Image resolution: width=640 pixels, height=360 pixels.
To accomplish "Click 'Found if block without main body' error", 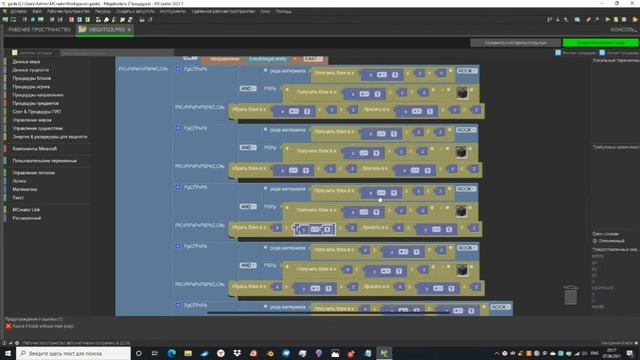I will (43, 326).
